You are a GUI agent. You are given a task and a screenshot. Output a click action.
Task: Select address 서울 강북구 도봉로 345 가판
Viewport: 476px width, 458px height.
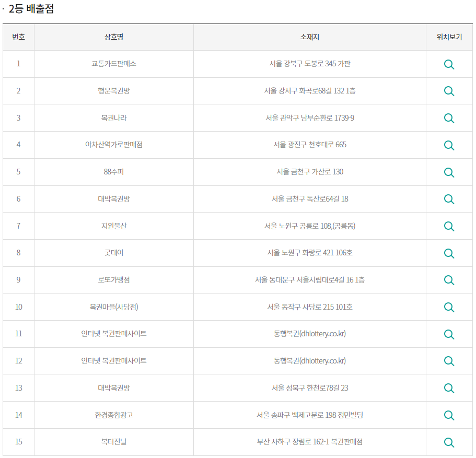click(310, 64)
